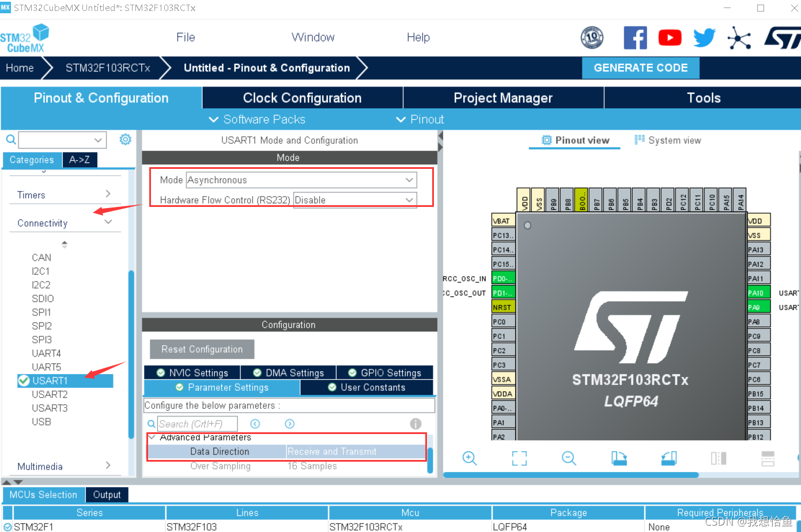Click the VBAT pin on the chip
This screenshot has width=801, height=532.
(x=503, y=221)
